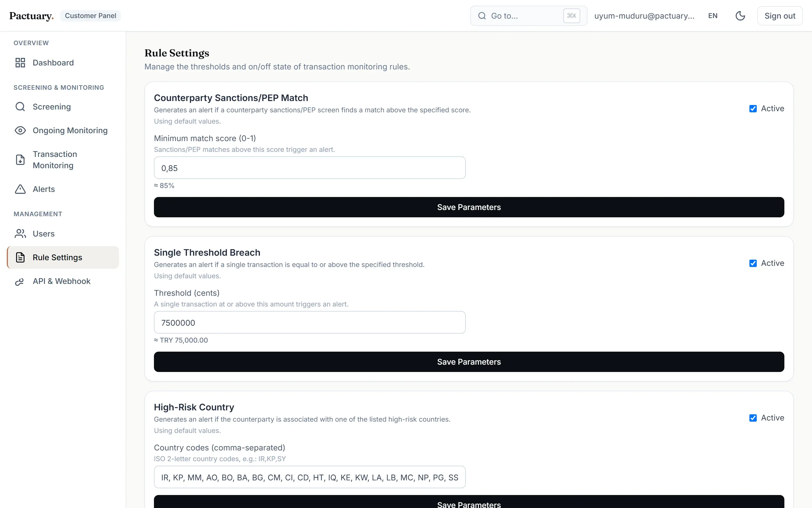
Task: Click the Single Threshold Breach title
Action: (x=207, y=252)
